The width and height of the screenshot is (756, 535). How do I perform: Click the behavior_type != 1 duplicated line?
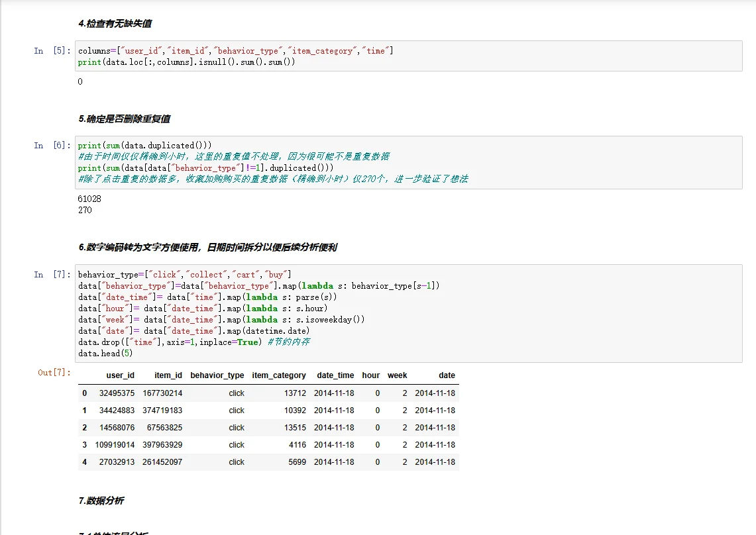[x=205, y=168]
